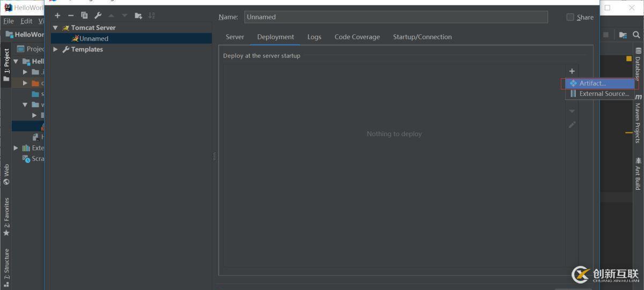Collapse the HelloWorld project root node

pos(16,61)
